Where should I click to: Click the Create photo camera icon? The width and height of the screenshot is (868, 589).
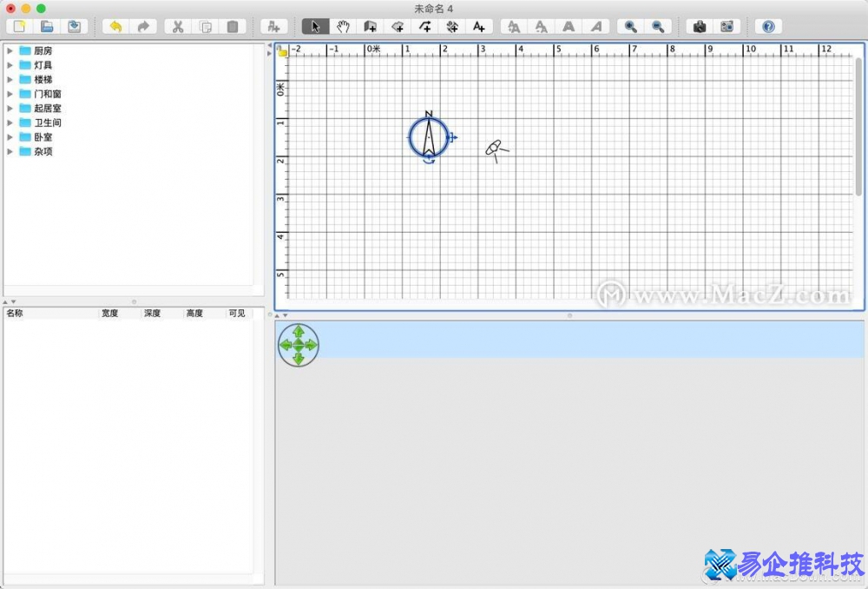coord(700,26)
